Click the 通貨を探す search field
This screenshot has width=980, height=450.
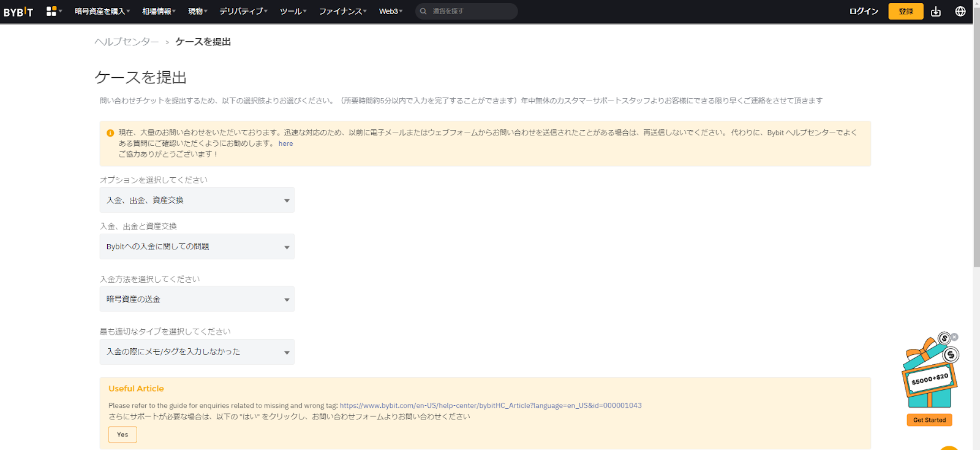[467, 11]
